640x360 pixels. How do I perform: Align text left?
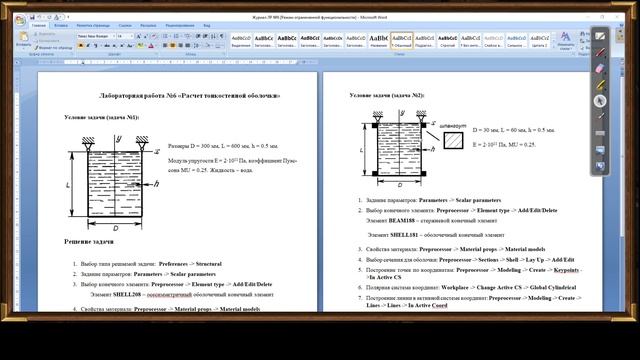tap(164, 45)
